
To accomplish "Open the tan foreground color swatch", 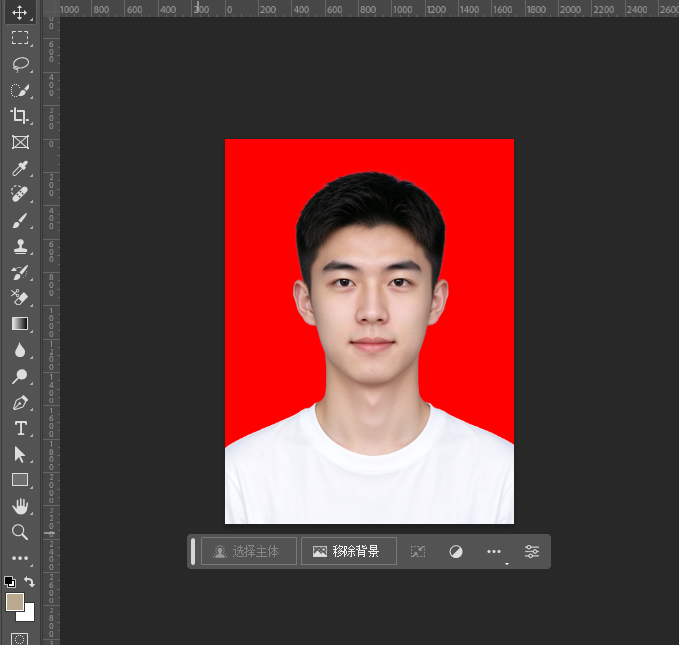I will click(x=14, y=601).
